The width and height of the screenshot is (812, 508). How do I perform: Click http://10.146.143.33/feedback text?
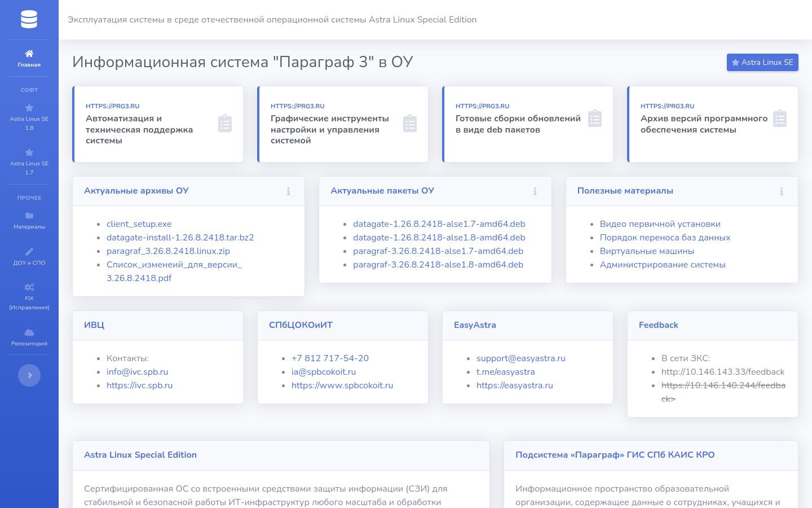pos(723,372)
